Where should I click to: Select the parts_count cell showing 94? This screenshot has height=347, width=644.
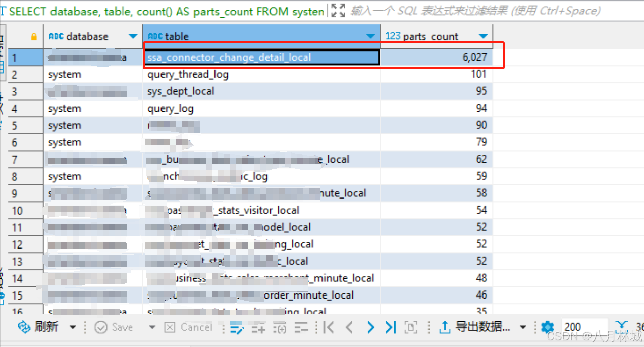coord(437,109)
